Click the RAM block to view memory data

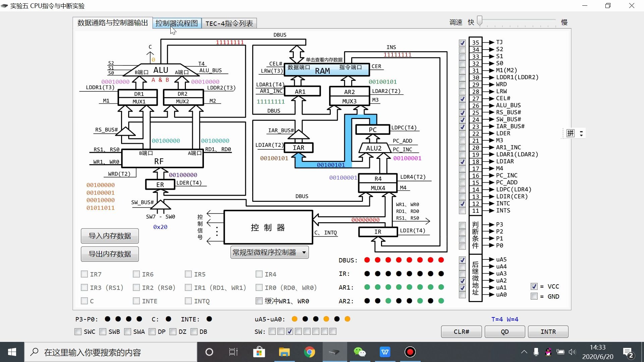[322, 70]
